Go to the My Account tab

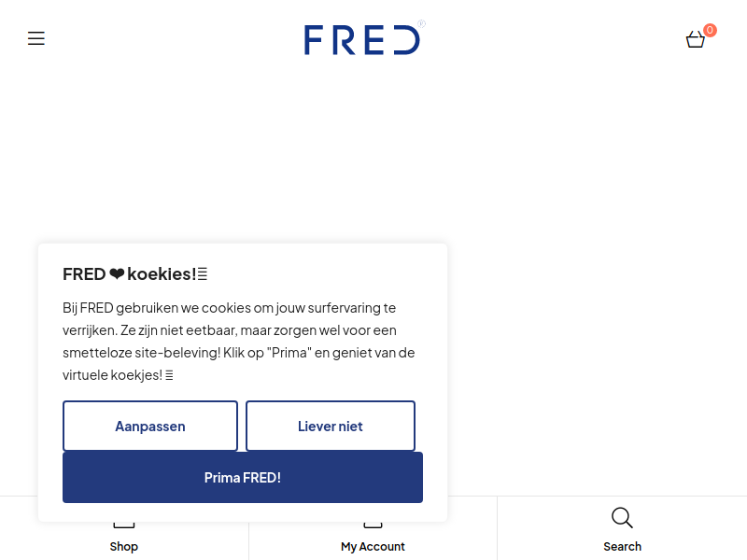(x=373, y=546)
